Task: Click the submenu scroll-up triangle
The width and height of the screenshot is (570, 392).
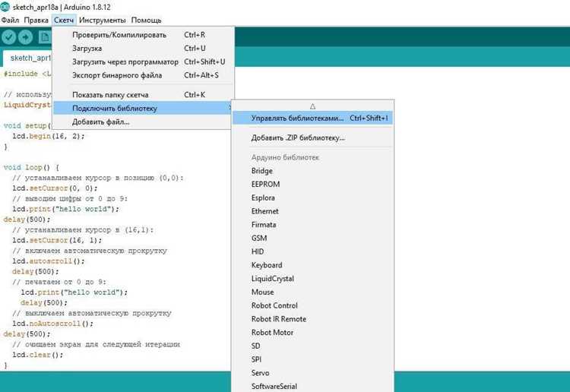Action: (x=312, y=106)
